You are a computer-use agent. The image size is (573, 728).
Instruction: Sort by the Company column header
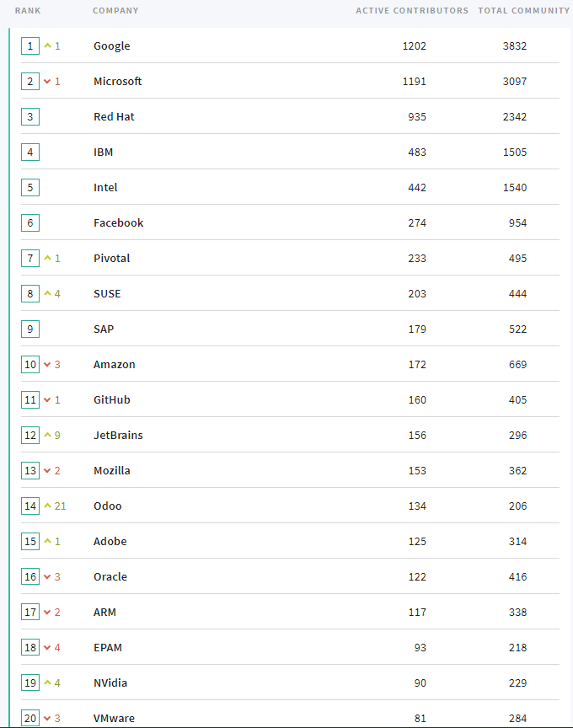point(115,10)
